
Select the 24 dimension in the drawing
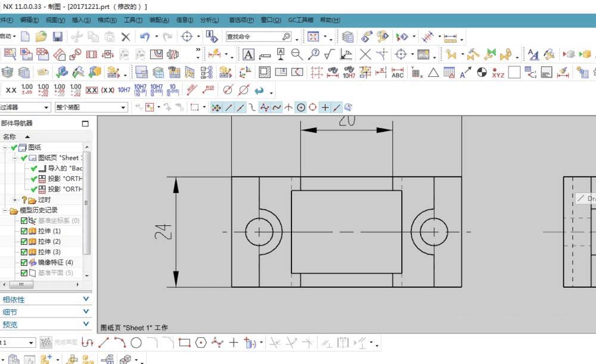[x=163, y=232]
